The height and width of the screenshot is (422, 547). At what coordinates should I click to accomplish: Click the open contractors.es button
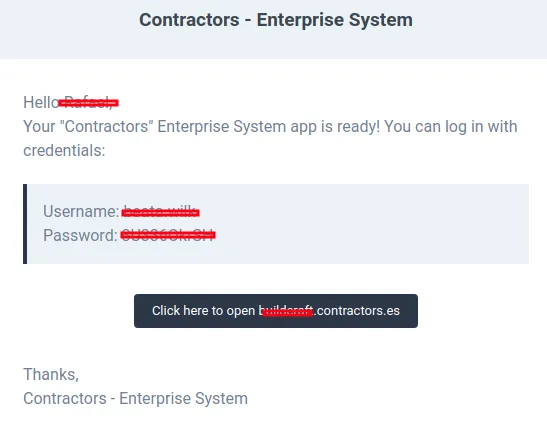(x=276, y=311)
